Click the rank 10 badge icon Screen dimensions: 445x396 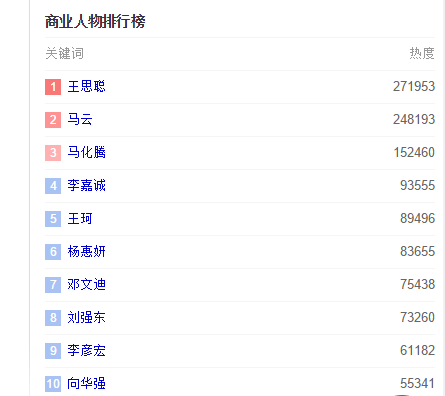tap(53, 384)
